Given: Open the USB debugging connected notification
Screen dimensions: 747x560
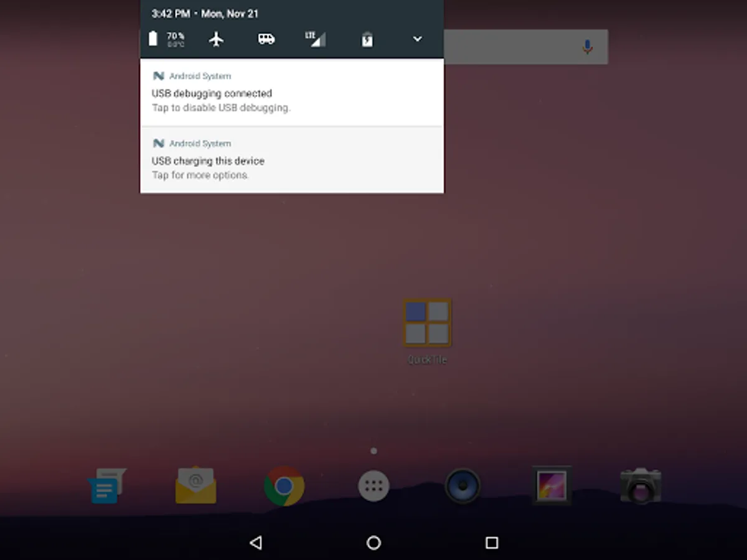Looking at the screenshot, I should 292,93.
